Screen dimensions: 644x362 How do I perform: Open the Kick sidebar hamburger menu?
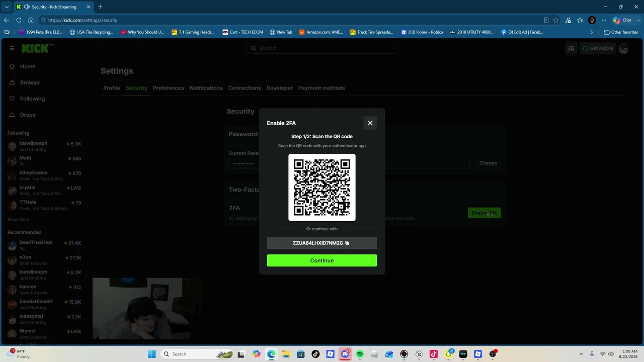tap(12, 48)
